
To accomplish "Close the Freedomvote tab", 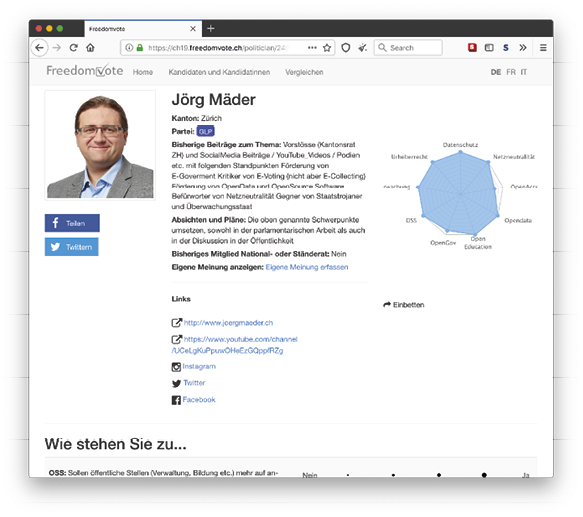I will (193, 29).
